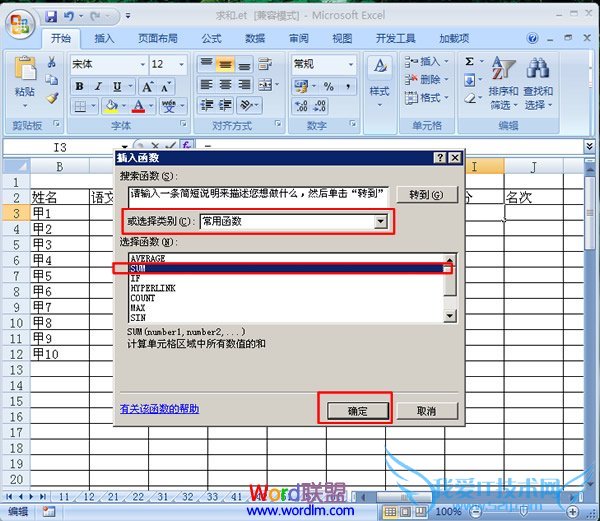Switch to the 页面布局 tab
600x521 pixels.
pyautogui.click(x=158, y=38)
